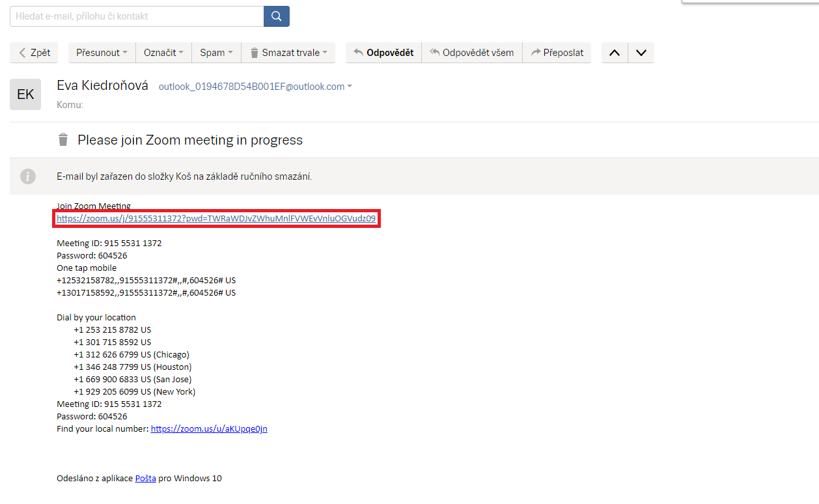Expand the sender address dropdown arrow

point(350,87)
